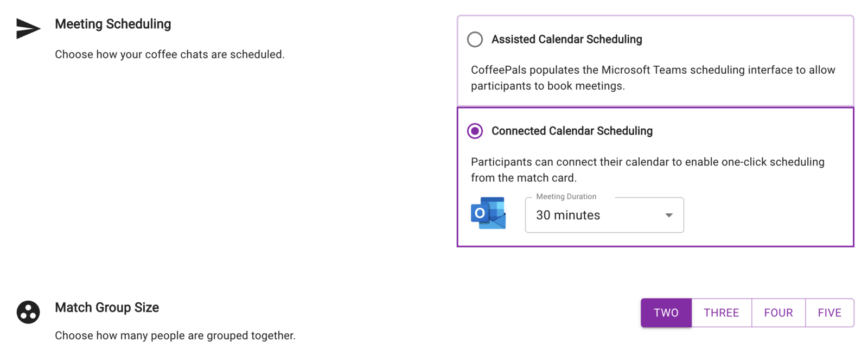Click the Meeting Scheduling heading
Image resolution: width=868 pixels, height=356 pixels.
click(x=113, y=24)
